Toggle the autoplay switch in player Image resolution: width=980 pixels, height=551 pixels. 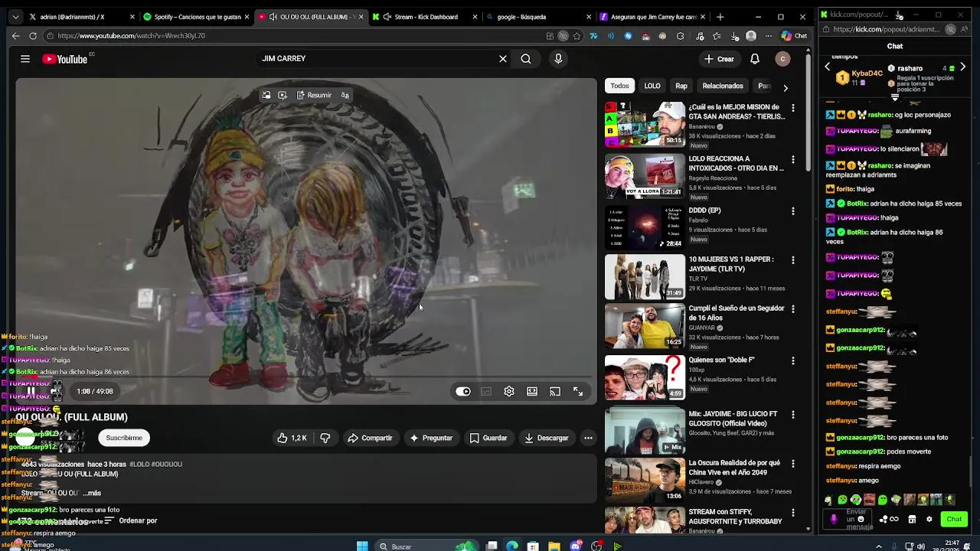pos(463,391)
